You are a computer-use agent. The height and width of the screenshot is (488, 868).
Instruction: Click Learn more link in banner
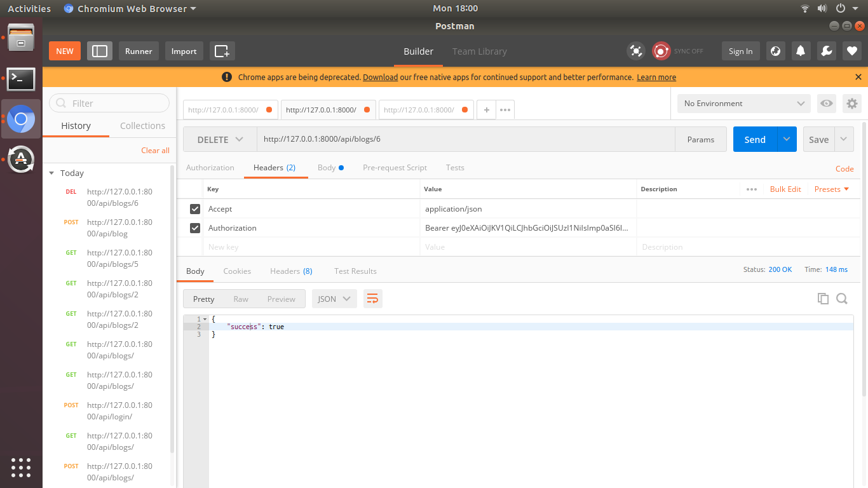pos(656,77)
